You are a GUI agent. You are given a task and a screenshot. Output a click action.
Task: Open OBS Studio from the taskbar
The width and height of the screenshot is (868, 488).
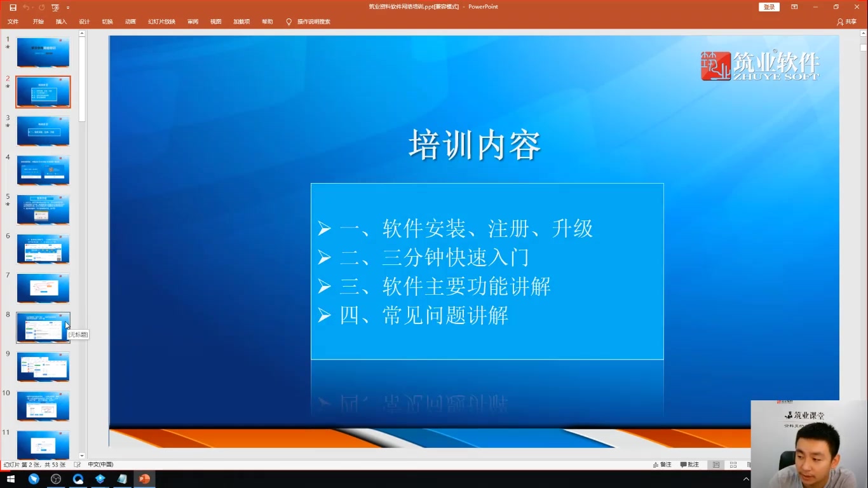(x=56, y=479)
